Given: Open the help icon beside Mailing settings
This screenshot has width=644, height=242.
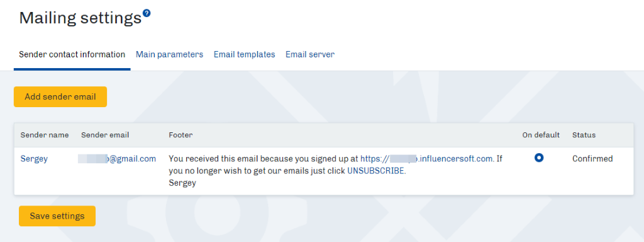Looking at the screenshot, I should (146, 13).
